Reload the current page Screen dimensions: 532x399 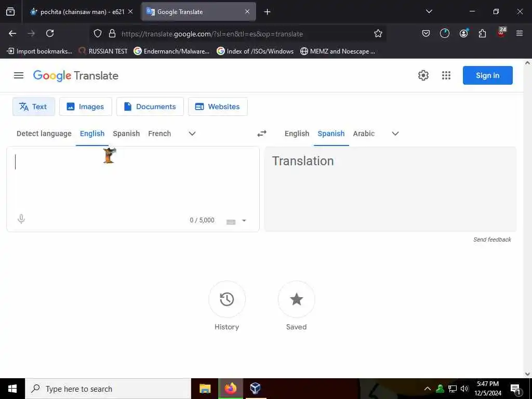[50, 33]
